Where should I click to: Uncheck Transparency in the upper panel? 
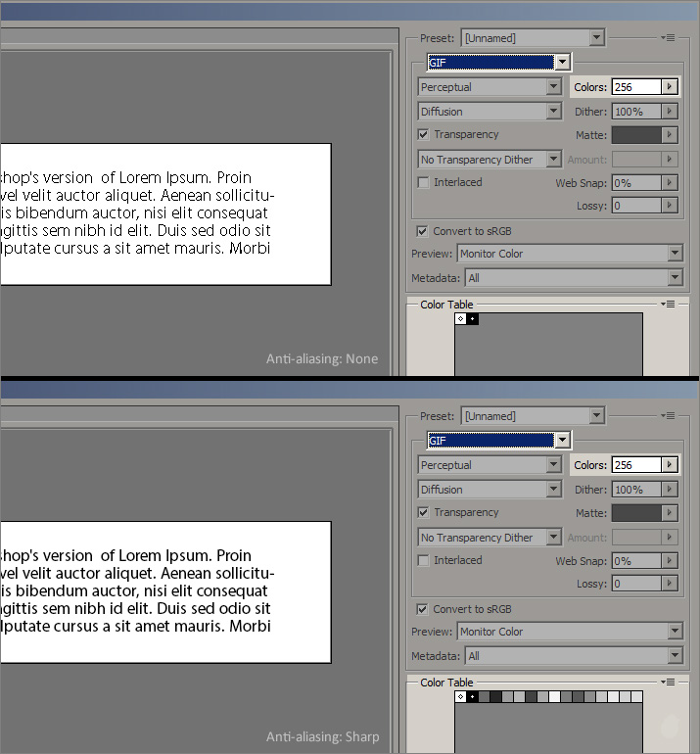tap(424, 135)
